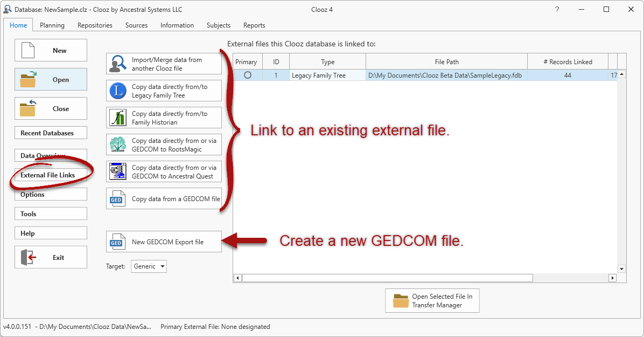644x337 pixels.
Task: Switch to the Reports tab
Action: pyautogui.click(x=254, y=25)
